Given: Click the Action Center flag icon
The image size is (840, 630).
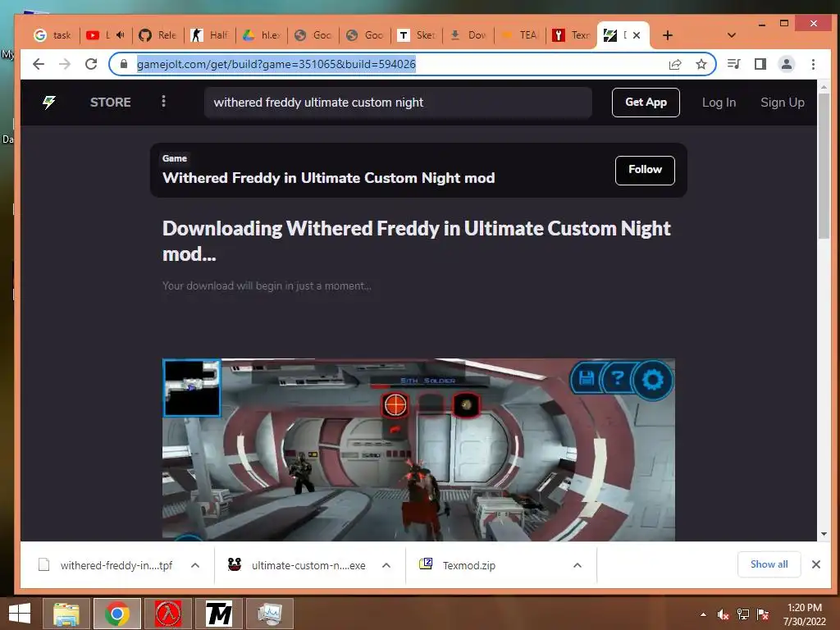Looking at the screenshot, I should pyautogui.click(x=763, y=614).
